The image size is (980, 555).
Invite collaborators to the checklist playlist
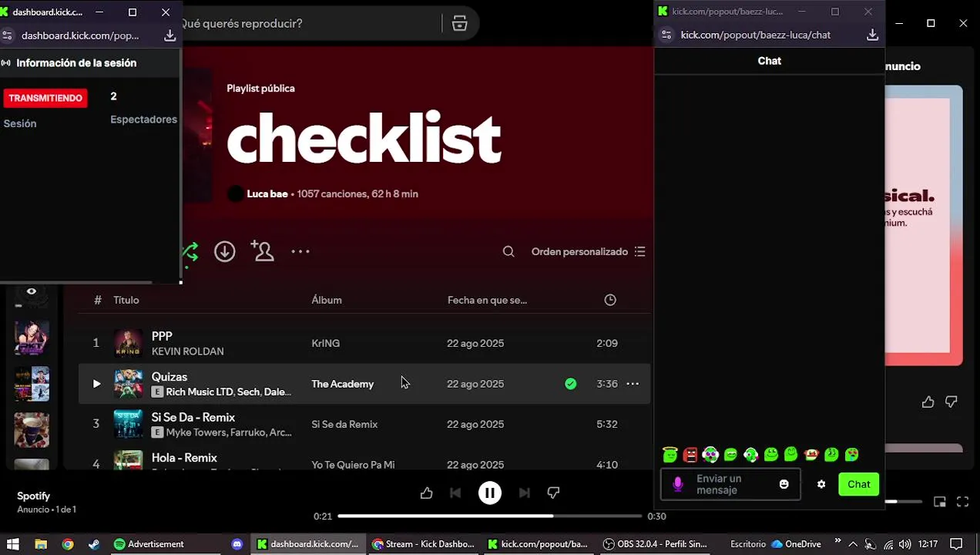262,251
